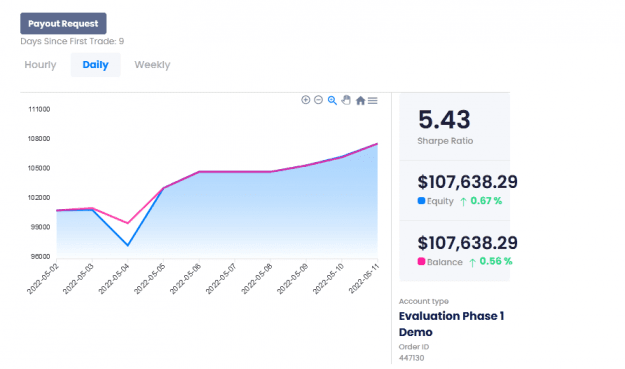625x369 pixels.
Task: Open the chart hamburger export menu
Action: click(x=373, y=100)
